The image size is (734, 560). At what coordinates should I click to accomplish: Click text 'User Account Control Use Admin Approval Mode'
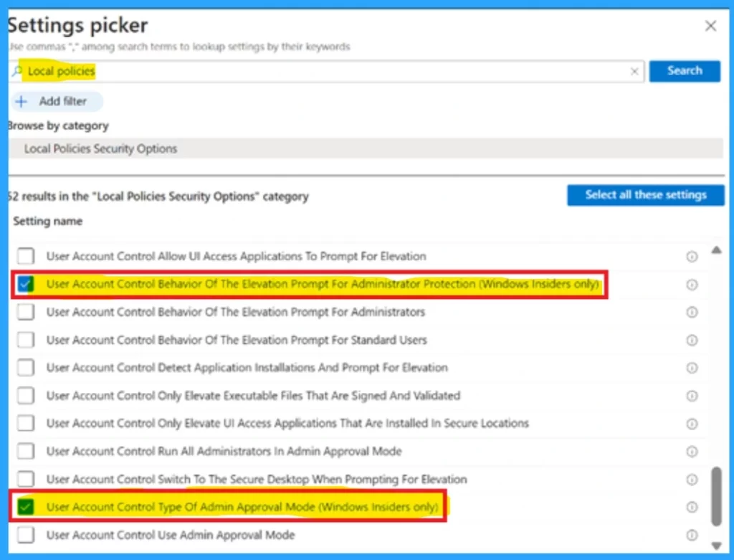tap(171, 535)
